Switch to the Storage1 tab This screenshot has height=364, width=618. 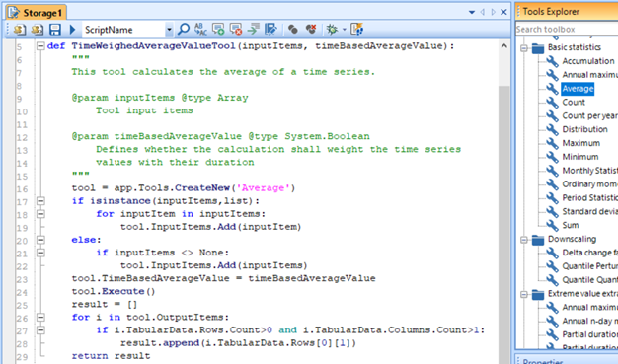coord(37,13)
